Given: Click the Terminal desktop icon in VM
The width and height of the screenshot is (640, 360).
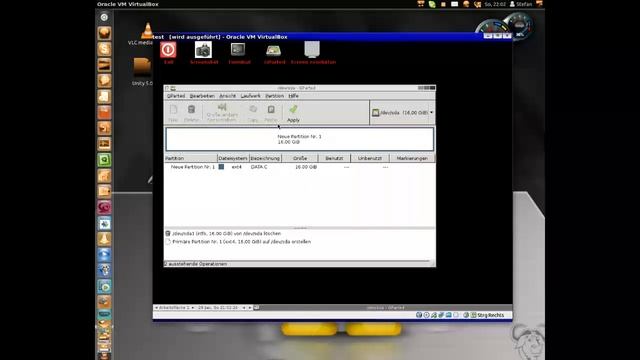Looking at the screenshot, I should [239, 53].
